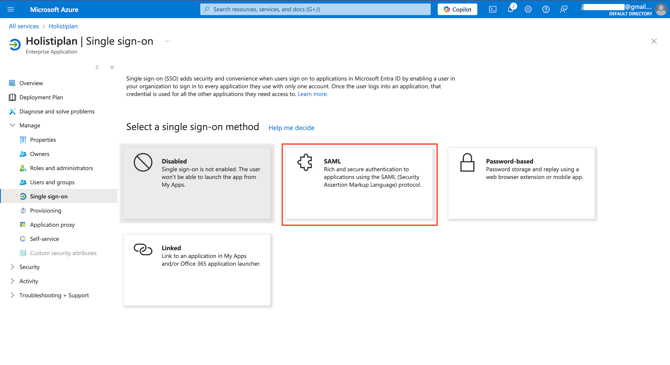This screenshot has width=670, height=365.
Task: Click the Provisioning sidebar icon
Action: pyautogui.click(x=23, y=210)
